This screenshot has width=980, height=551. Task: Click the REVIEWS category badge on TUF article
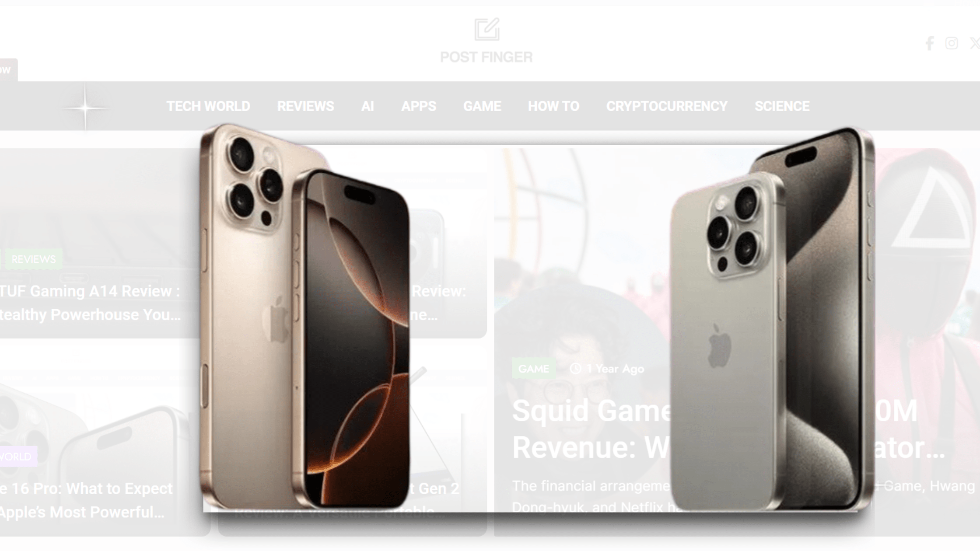tap(33, 258)
